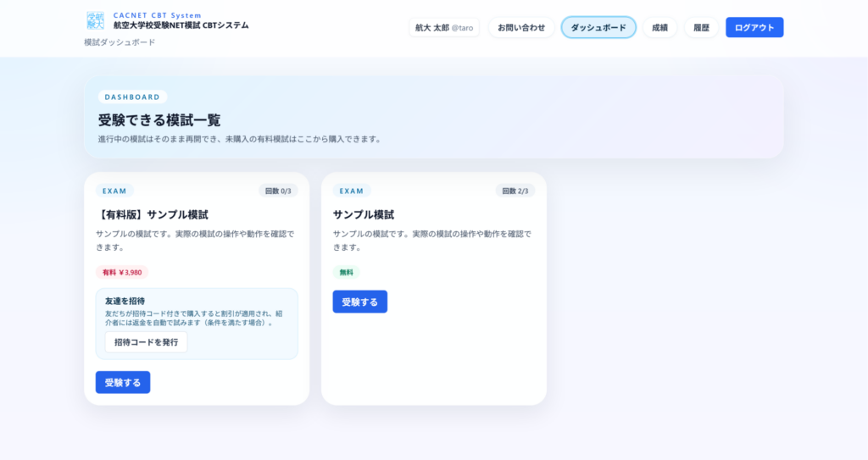Screen dimensions: 868x460
Task: Click the 回数 2/3 attempt counter badge
Action: pyautogui.click(x=515, y=191)
